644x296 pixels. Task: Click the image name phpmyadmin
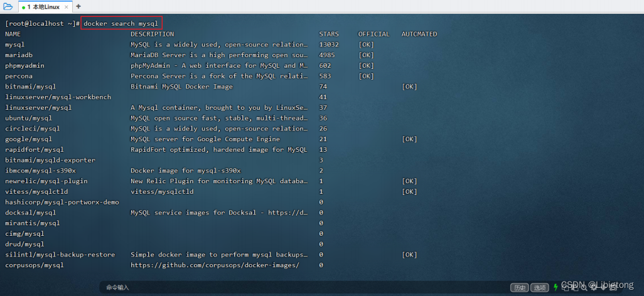24,66
